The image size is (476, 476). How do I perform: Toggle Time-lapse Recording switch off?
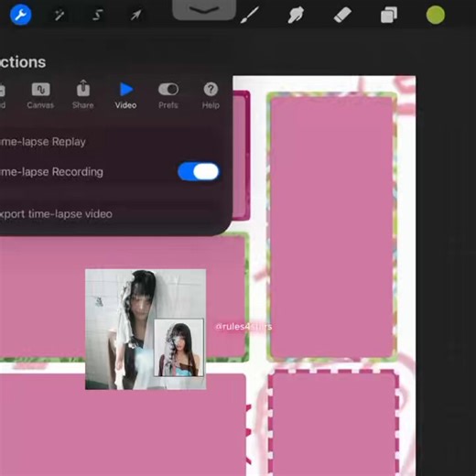pyautogui.click(x=199, y=171)
